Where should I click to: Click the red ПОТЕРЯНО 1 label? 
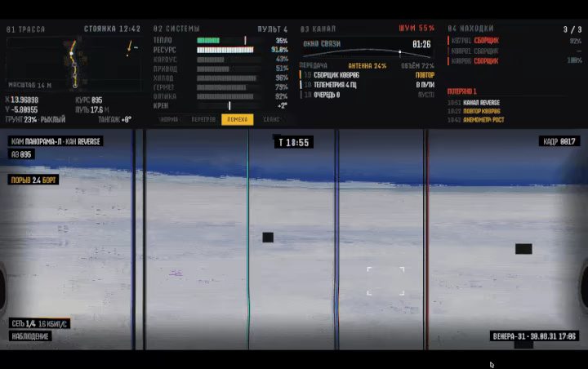coord(461,91)
